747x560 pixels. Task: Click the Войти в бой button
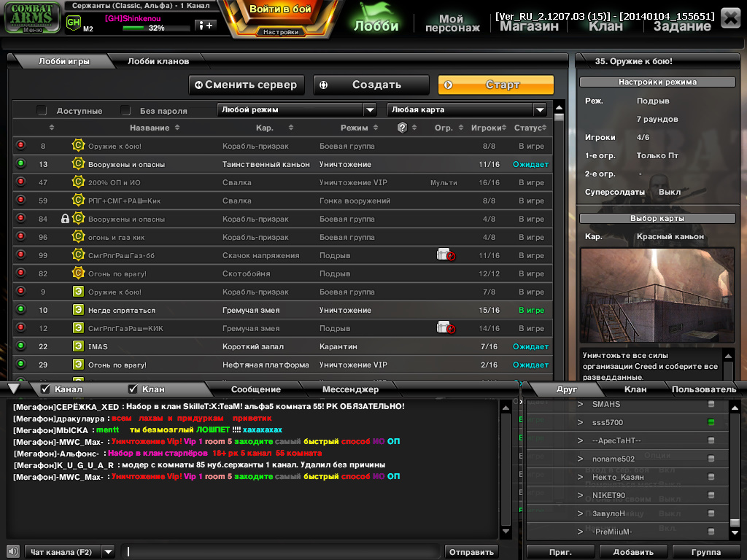coord(280,9)
